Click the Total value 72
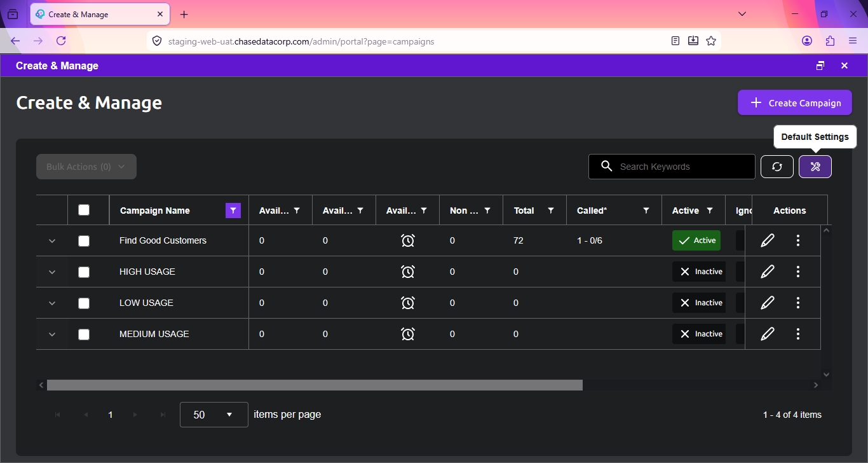This screenshot has width=868, height=463. pyautogui.click(x=519, y=240)
